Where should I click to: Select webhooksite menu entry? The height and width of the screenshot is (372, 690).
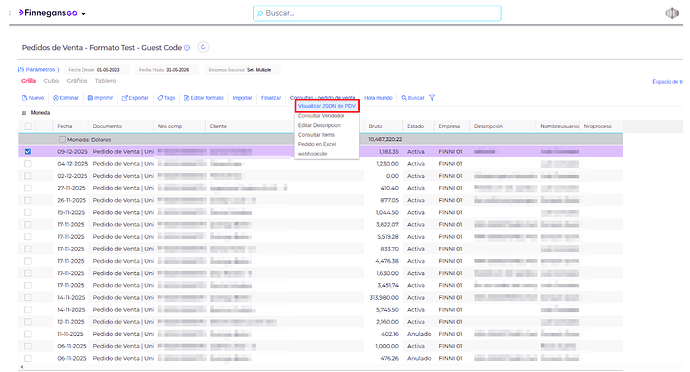click(x=312, y=154)
